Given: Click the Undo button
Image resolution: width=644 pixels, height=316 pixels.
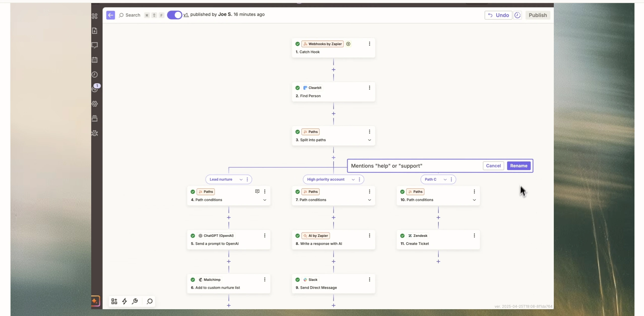Looking at the screenshot, I should point(498,15).
